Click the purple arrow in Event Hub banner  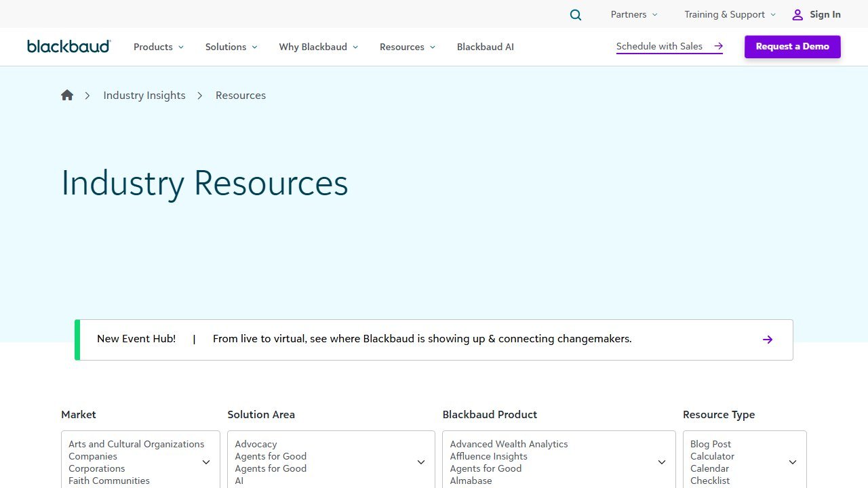tap(768, 340)
